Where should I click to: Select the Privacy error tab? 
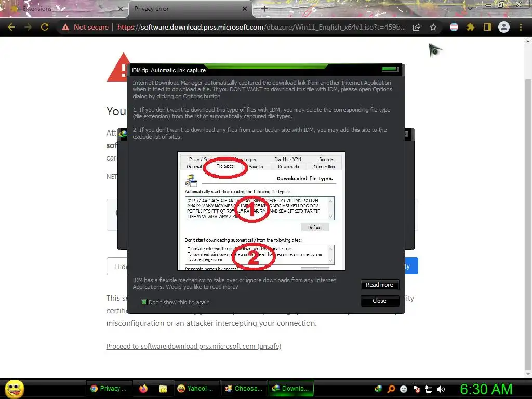(190, 9)
